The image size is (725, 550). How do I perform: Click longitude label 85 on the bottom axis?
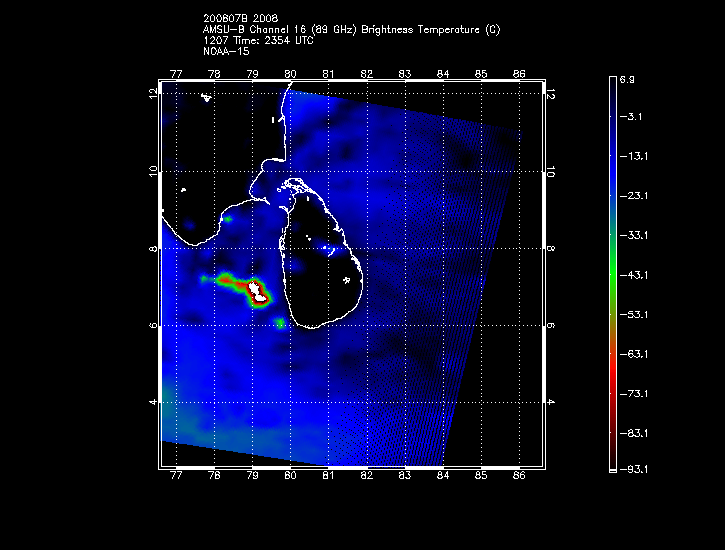coord(480,477)
